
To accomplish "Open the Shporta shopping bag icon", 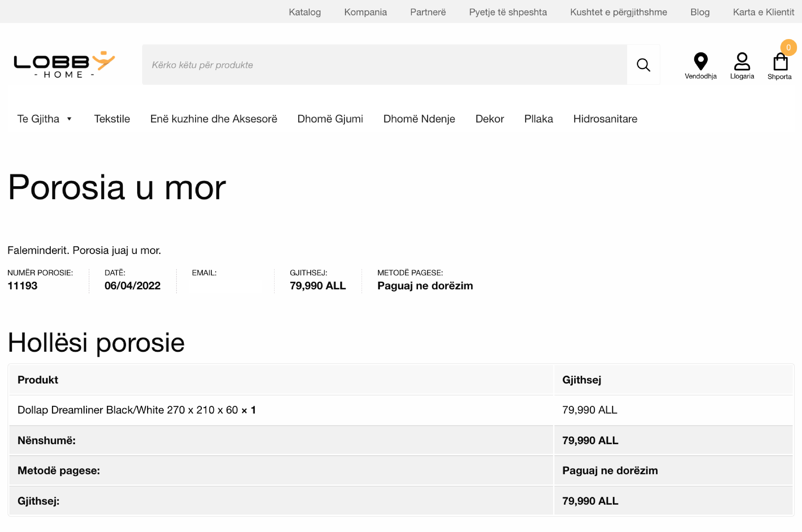I will pos(780,62).
